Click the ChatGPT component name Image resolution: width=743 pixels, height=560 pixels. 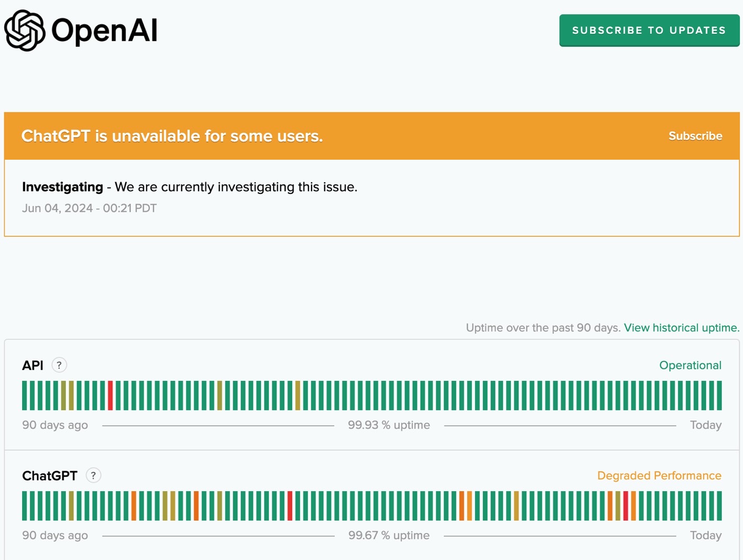49,475
